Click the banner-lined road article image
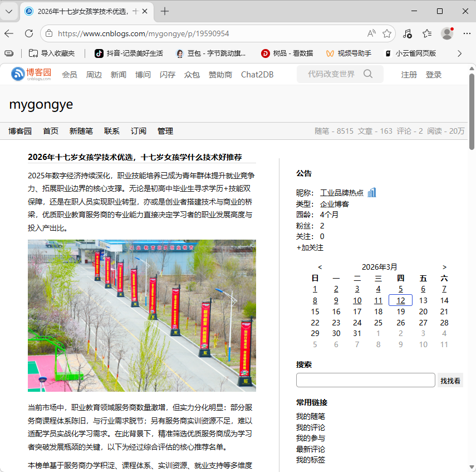 142,315
